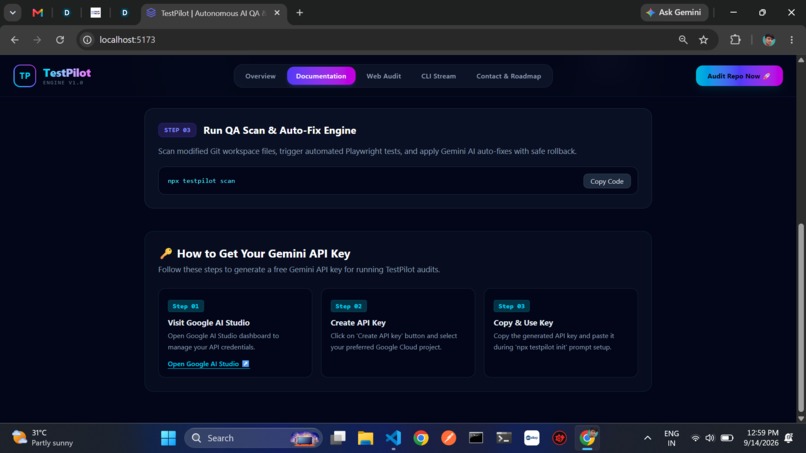Open the Wi-Fi network tray icon
The image size is (806, 453).
[695, 438]
